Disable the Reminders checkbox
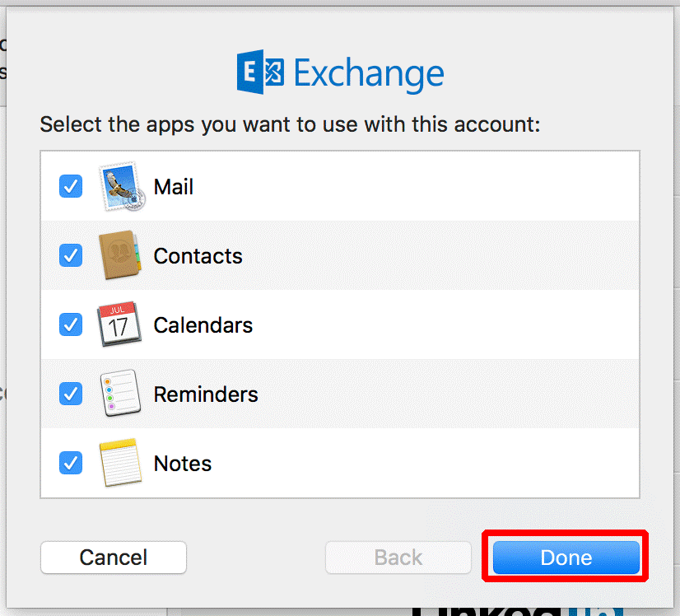The image size is (680, 616). [71, 394]
